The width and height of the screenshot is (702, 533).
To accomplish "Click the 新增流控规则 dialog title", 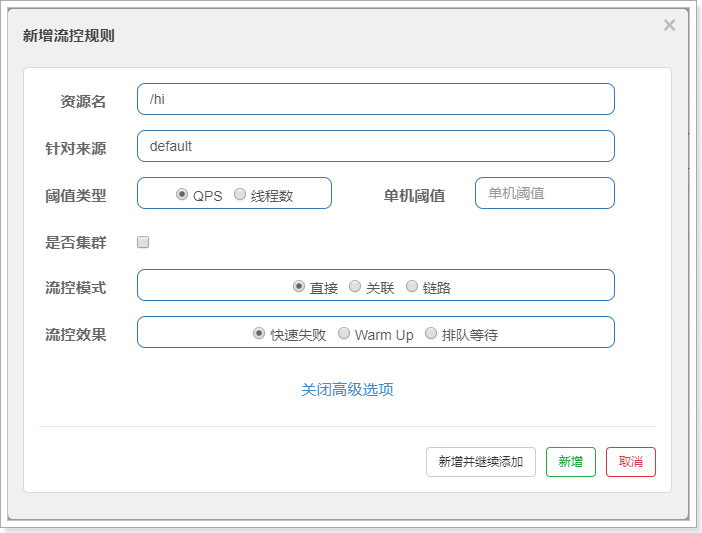I will click(68, 35).
